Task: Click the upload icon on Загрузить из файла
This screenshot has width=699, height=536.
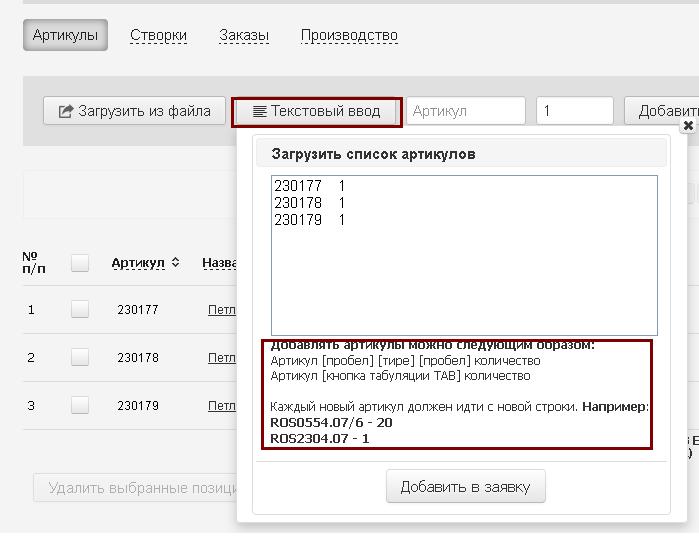Action: 66,112
